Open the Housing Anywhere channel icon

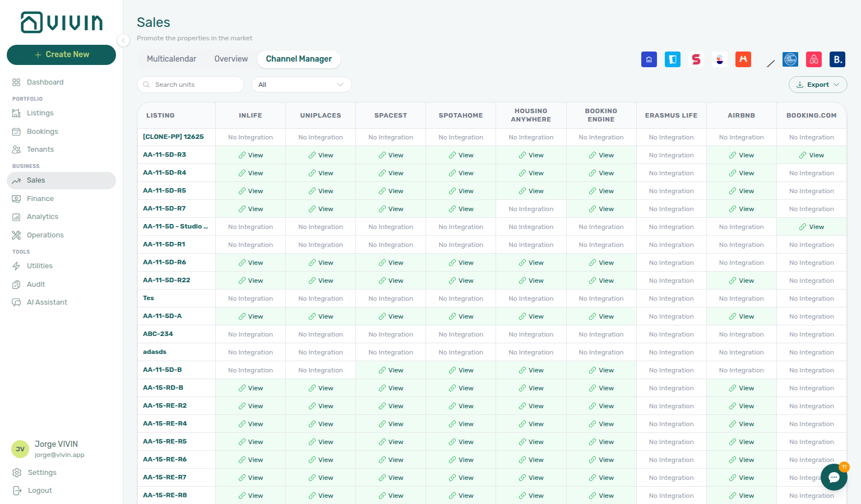[743, 59]
